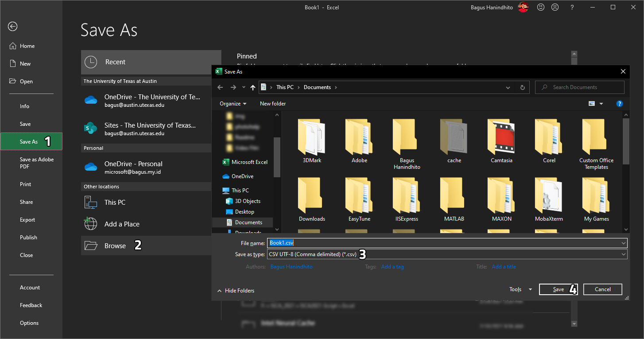
Task: Select the 3DMark folder
Action: [312, 141]
